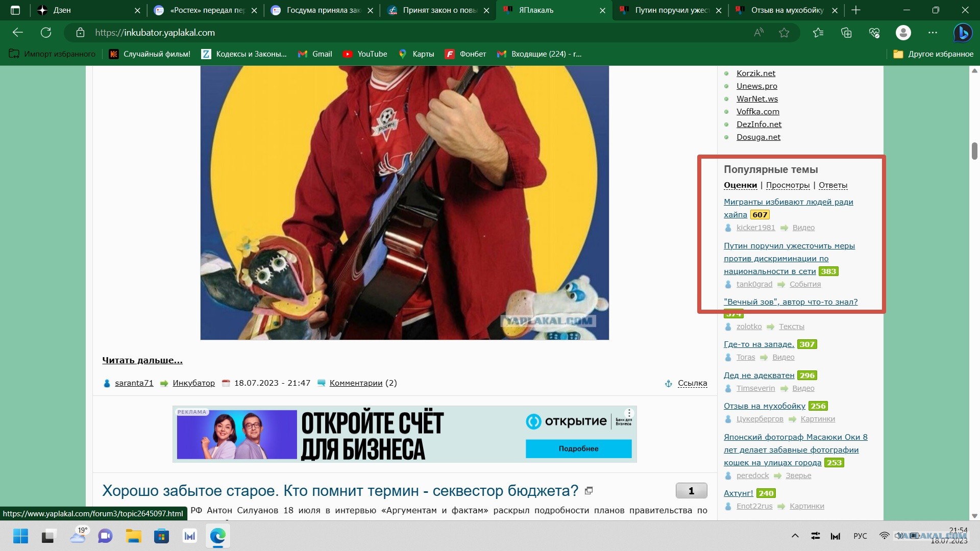Open Microsoft Store from taskbar
The width and height of the screenshot is (980, 551).
pyautogui.click(x=162, y=536)
